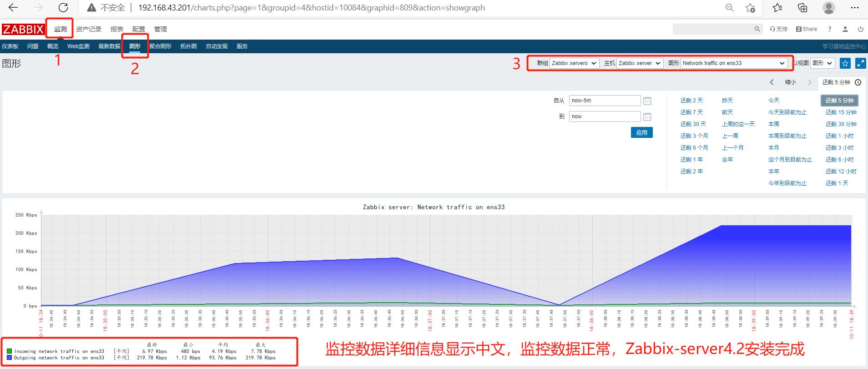Screen dimensions: 868x369
Task: Click the Zabbix logout power icon
Action: pyautogui.click(x=860, y=29)
